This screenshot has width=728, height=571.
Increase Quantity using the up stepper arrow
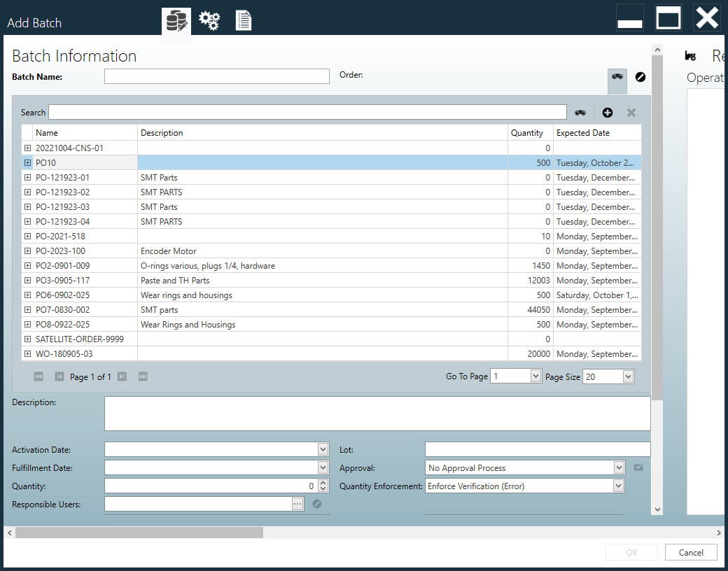[x=322, y=483]
